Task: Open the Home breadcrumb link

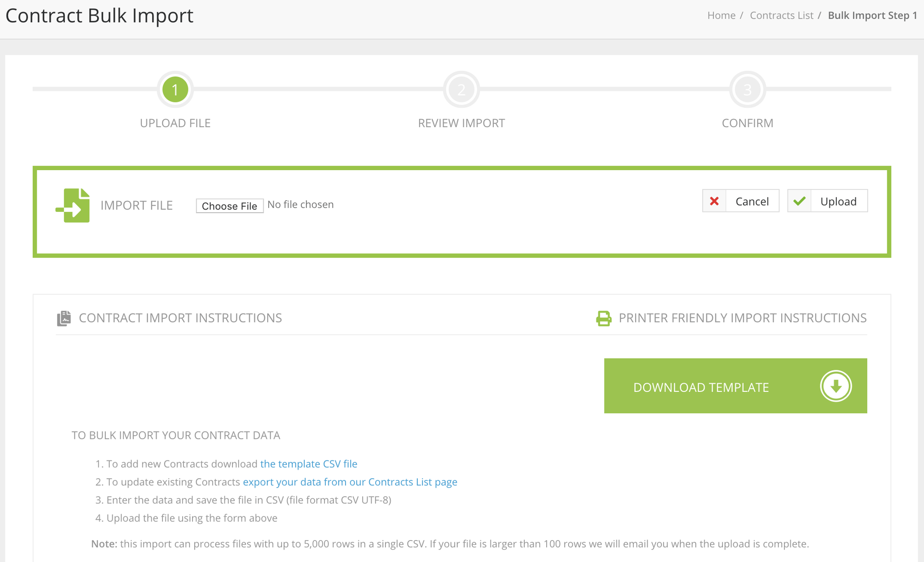Action: click(x=721, y=15)
